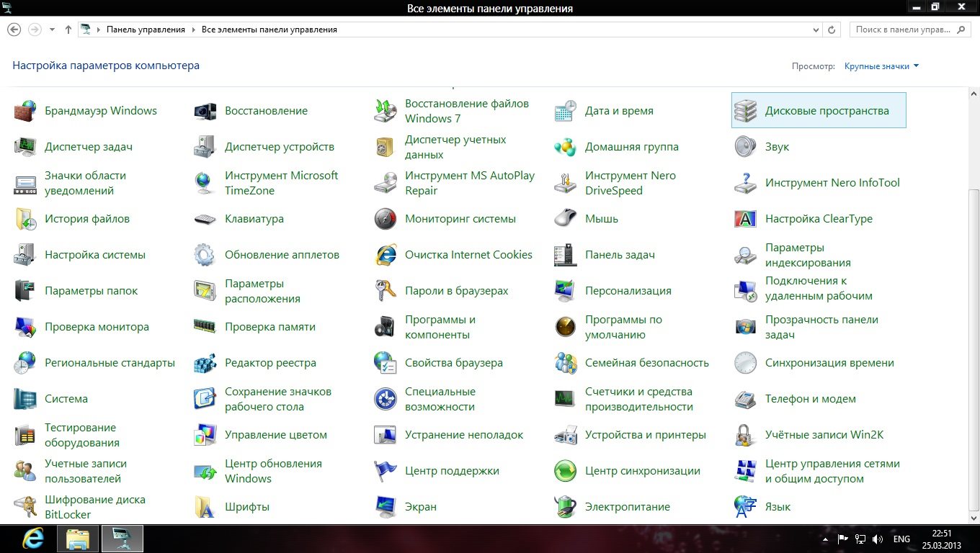Open the recent locations dropdown arrow

[x=52, y=30]
